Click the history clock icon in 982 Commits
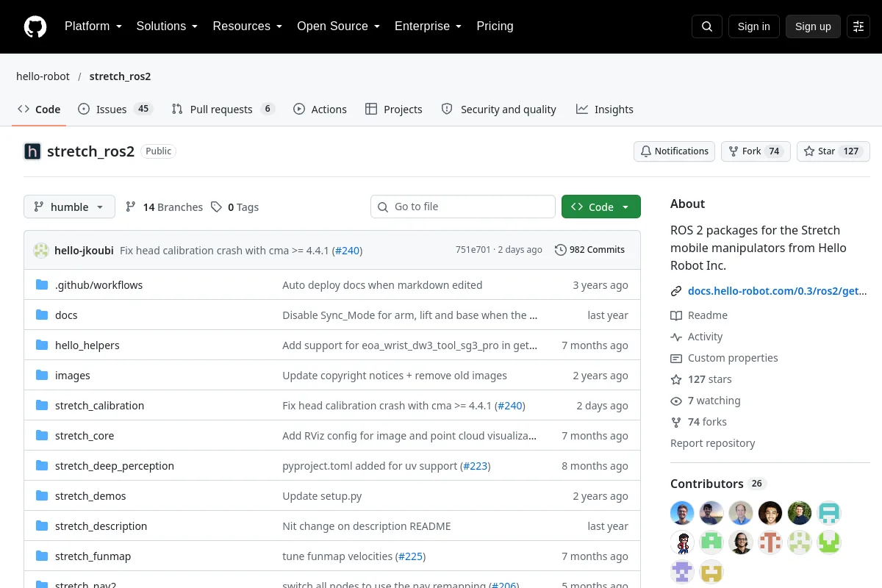The image size is (882, 588). 561,250
